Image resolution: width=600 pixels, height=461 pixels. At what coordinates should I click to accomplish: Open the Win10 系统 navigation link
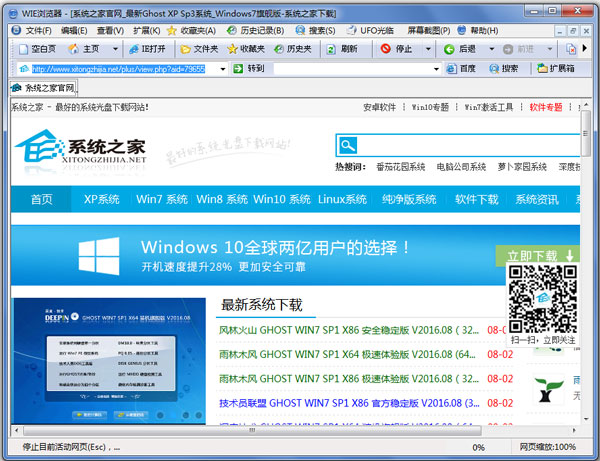click(282, 199)
